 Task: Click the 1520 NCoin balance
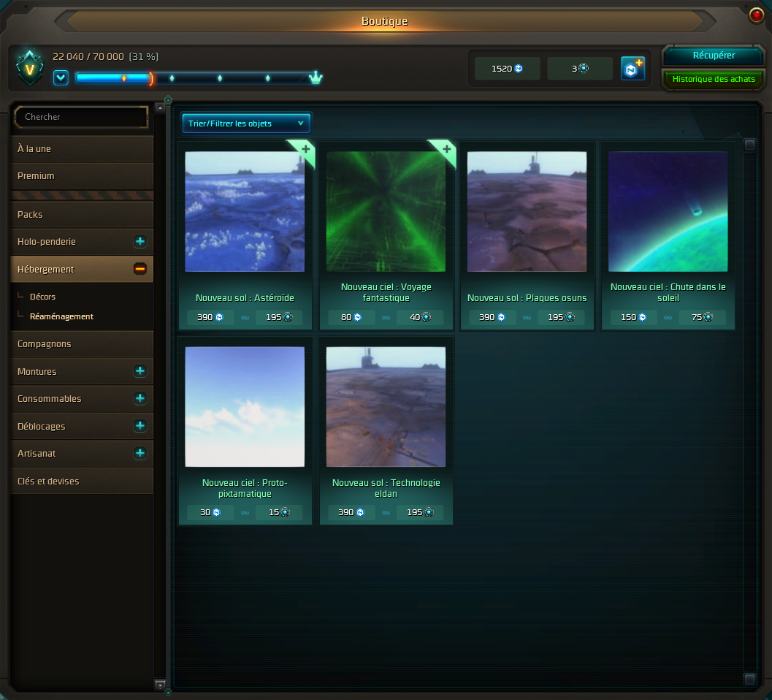click(507, 69)
